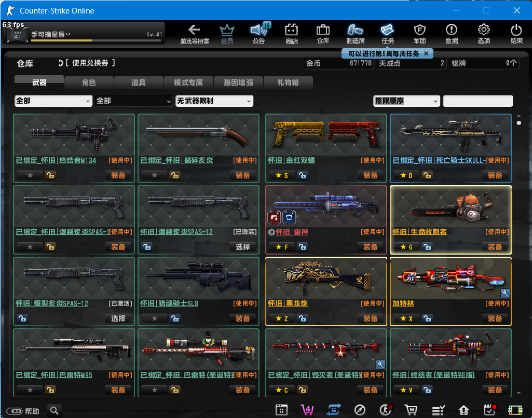Viewport: 532px width, 418px height.
Task: Close the weekly mission notification tooltip
Action: coord(426,53)
